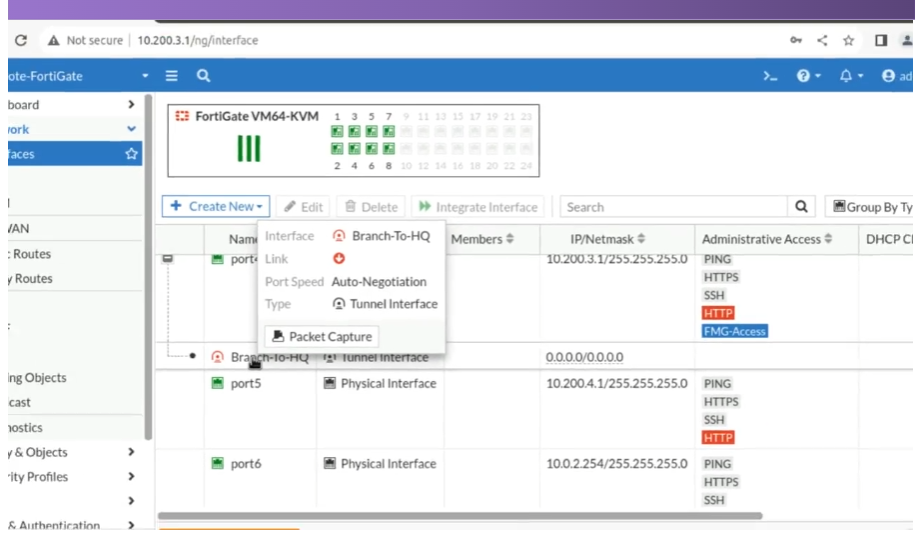Select the port5 interface row
The image size is (921, 550).
point(535,410)
